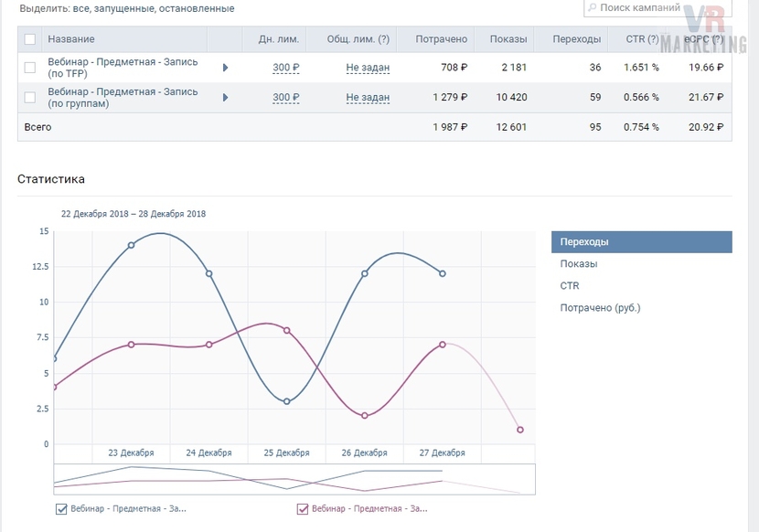Check the box for 'Запись (по группам)' campaign
The image size is (759, 532).
30,97
